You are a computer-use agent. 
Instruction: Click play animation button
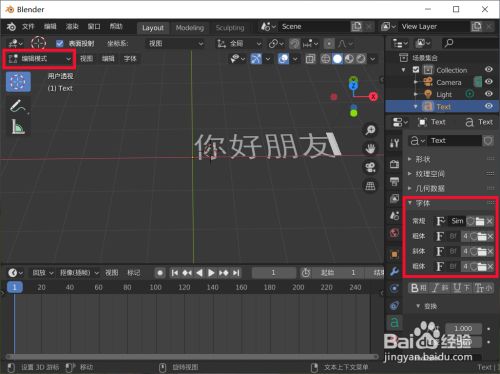tap(211, 273)
